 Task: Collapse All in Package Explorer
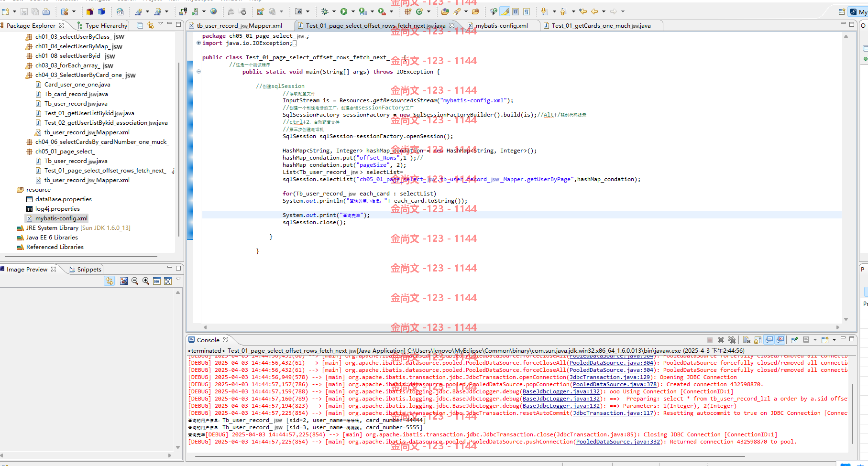point(140,25)
